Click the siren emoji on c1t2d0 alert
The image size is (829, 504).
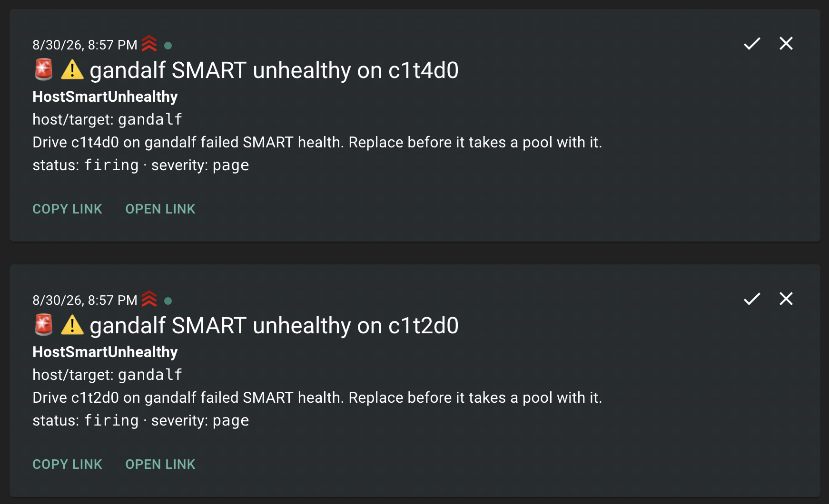click(44, 325)
